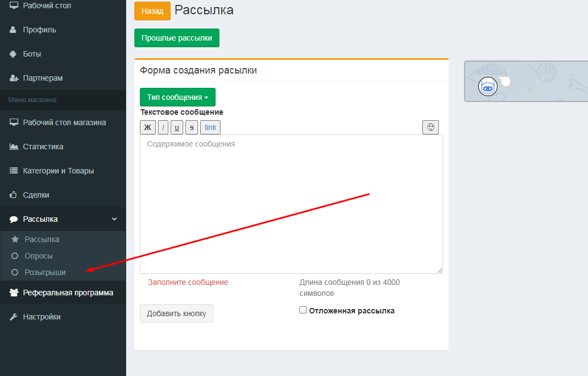
Task: Enable the Отложенная рассылка checkbox
Action: coord(303,310)
